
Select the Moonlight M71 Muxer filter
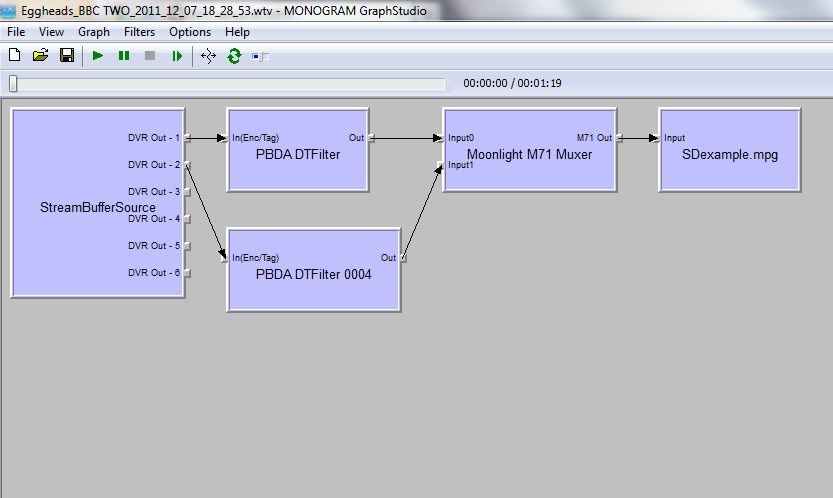(x=529, y=150)
